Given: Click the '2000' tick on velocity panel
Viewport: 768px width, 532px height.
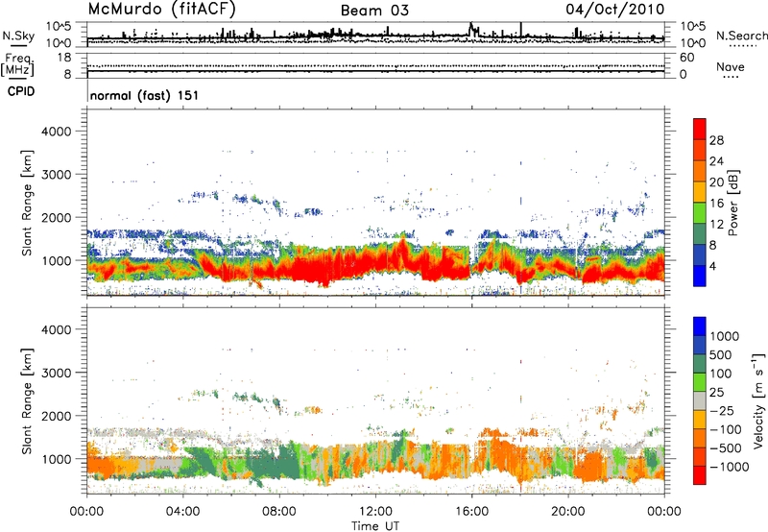Looking at the screenshot, I should [56, 416].
